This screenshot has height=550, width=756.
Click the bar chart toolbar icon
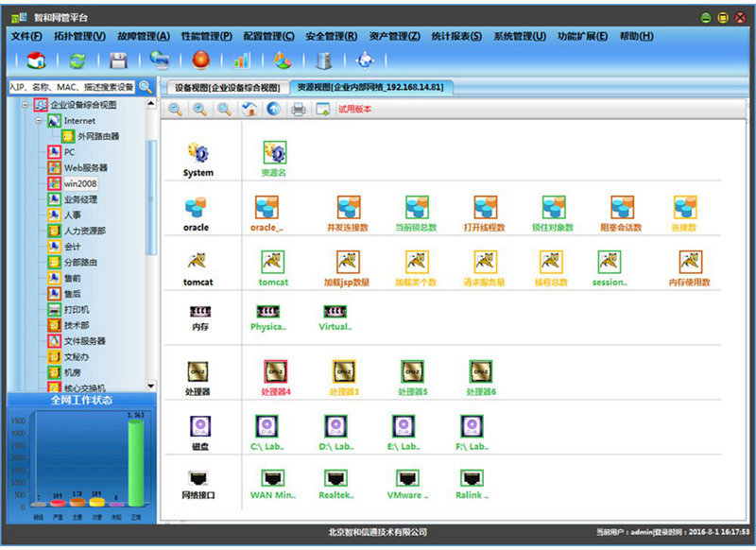coord(242,60)
